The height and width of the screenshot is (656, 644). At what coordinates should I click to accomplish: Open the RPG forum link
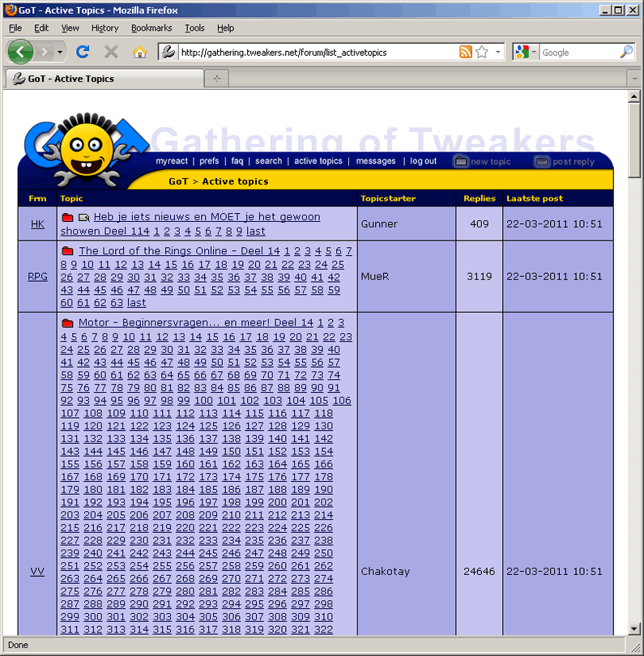click(37, 277)
